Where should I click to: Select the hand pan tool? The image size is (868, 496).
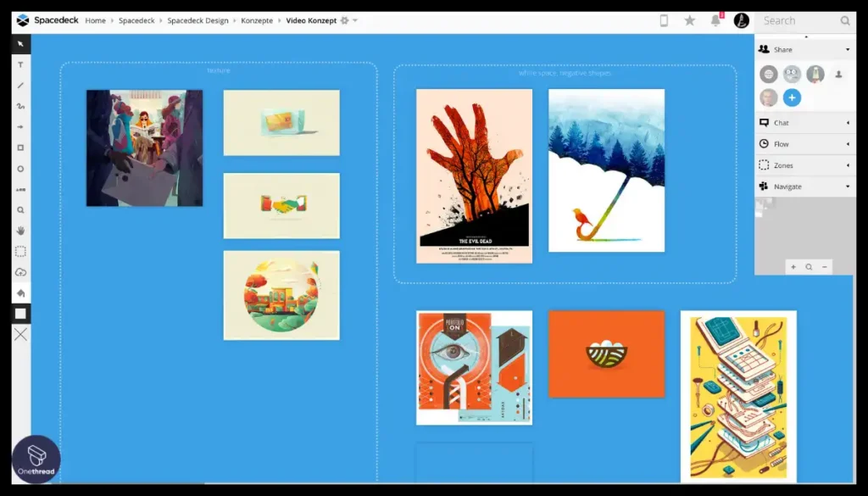(20, 231)
